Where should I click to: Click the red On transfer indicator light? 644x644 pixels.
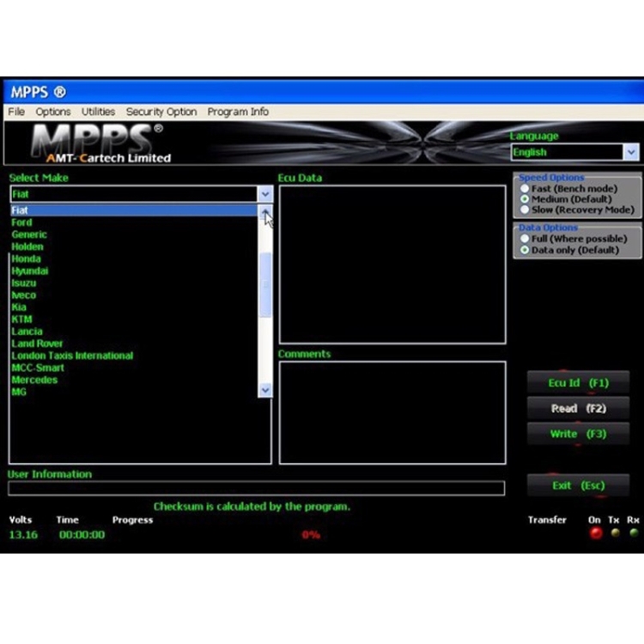click(595, 533)
